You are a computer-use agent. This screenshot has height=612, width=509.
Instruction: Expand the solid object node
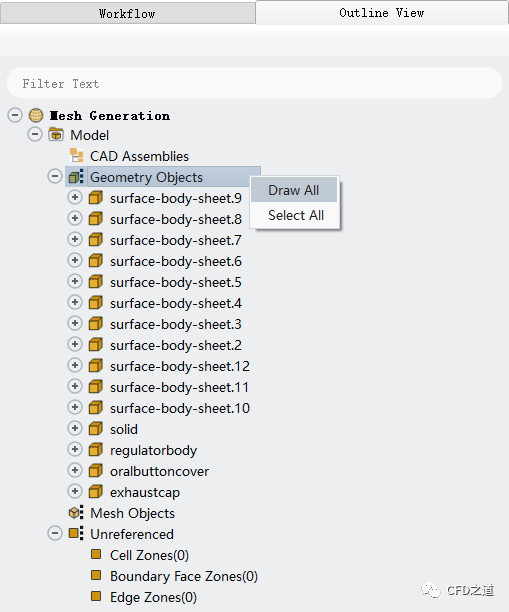pos(75,429)
